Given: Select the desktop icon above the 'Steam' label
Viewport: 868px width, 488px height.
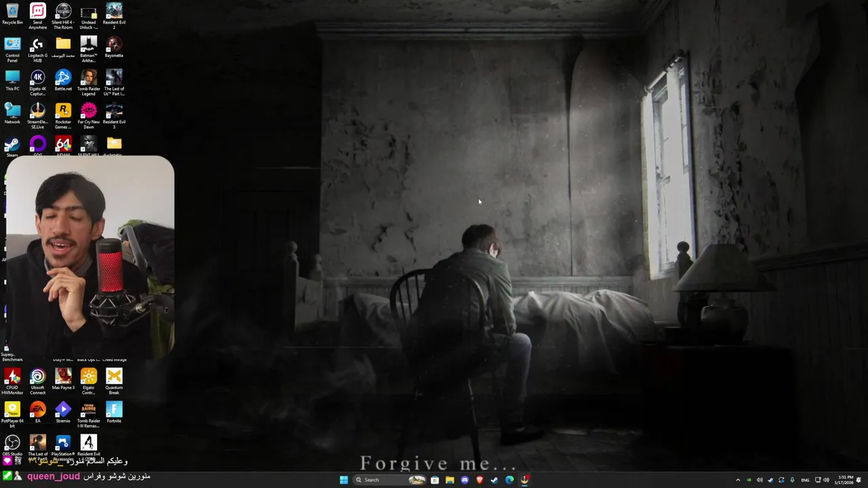Looking at the screenshot, I should (12, 144).
